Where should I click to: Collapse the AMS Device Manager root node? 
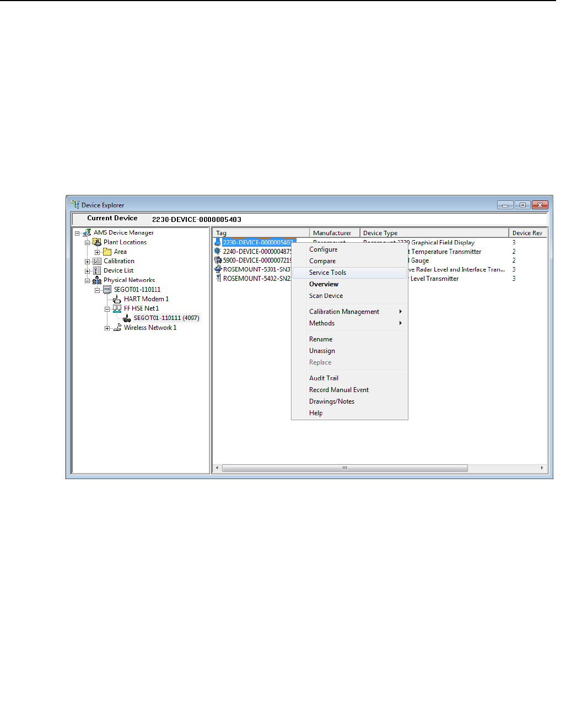pyautogui.click(x=77, y=233)
